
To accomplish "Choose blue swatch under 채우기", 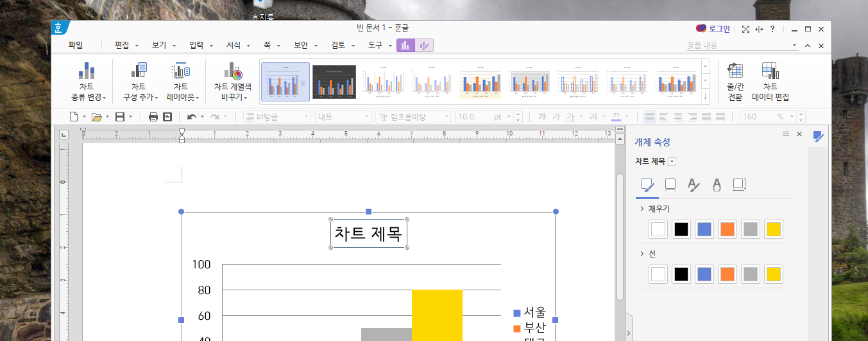I will tap(704, 229).
